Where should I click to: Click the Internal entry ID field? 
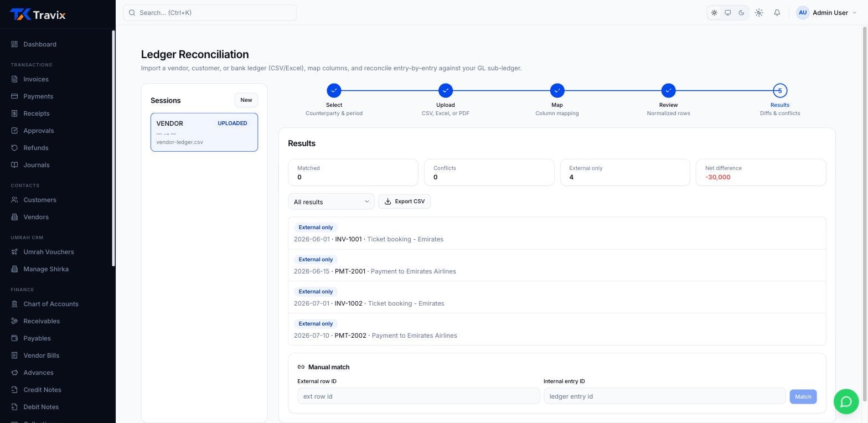click(x=665, y=396)
